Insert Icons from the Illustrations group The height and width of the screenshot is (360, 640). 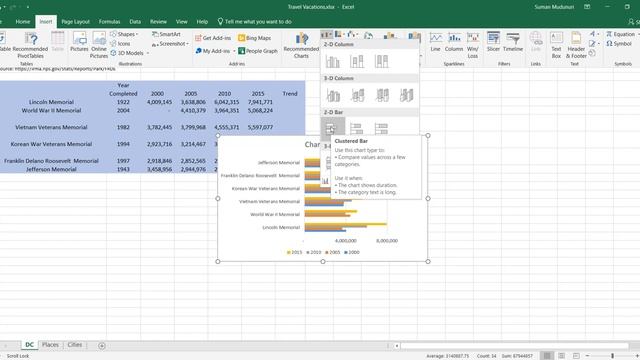[120, 44]
